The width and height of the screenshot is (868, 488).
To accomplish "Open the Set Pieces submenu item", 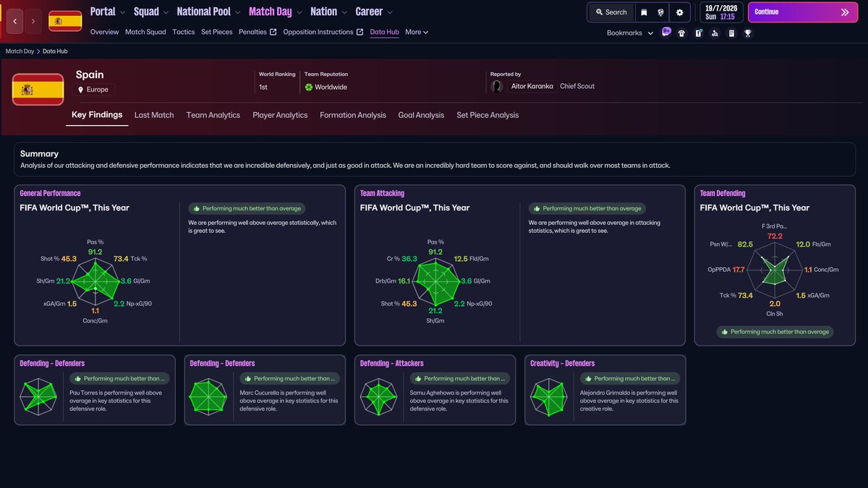I will [217, 32].
